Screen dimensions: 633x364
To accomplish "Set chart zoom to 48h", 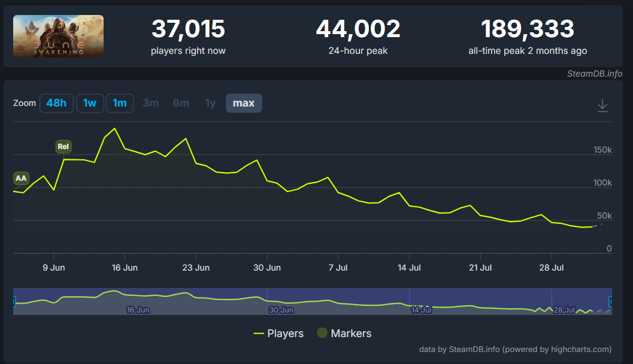I will [56, 104].
